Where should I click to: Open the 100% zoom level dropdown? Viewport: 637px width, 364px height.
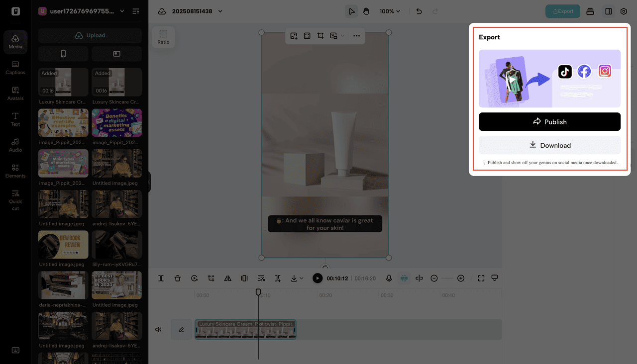coord(390,11)
